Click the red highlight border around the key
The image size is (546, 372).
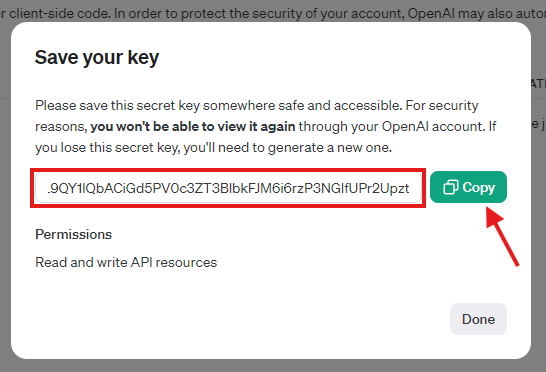coord(228,170)
